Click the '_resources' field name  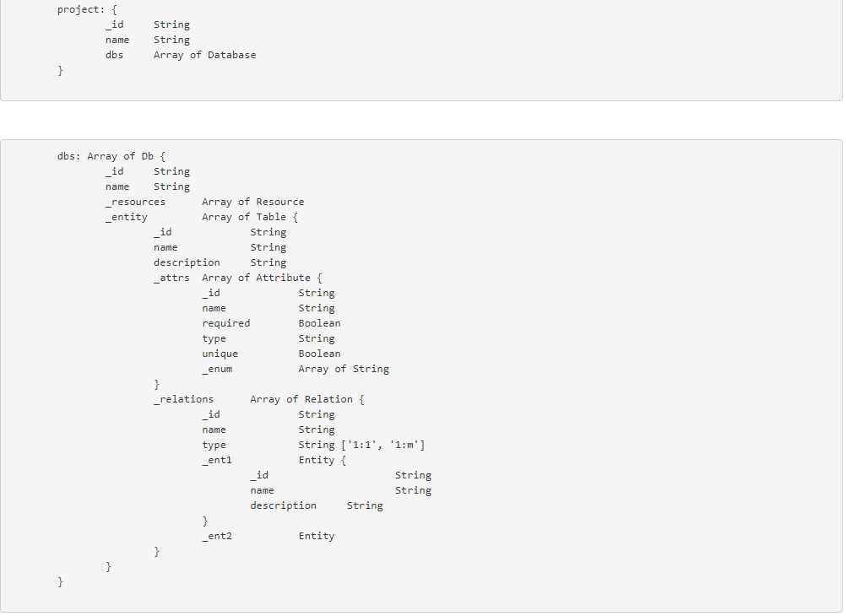(x=135, y=202)
